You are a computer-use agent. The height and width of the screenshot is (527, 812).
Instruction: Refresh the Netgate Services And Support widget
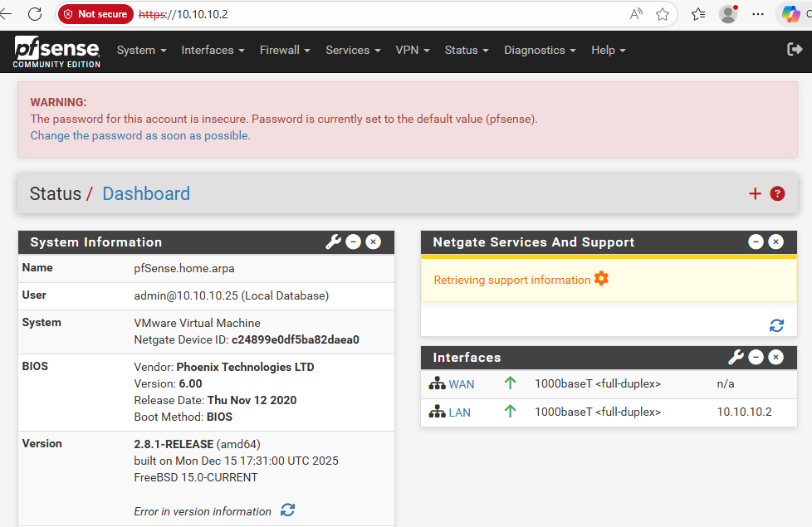coord(776,325)
